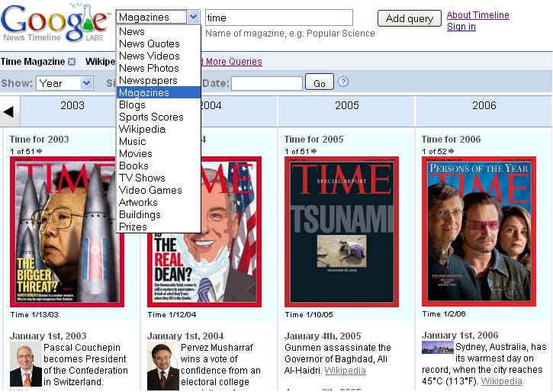
Task: Choose the highlighted Magazines option
Action: [x=159, y=92]
